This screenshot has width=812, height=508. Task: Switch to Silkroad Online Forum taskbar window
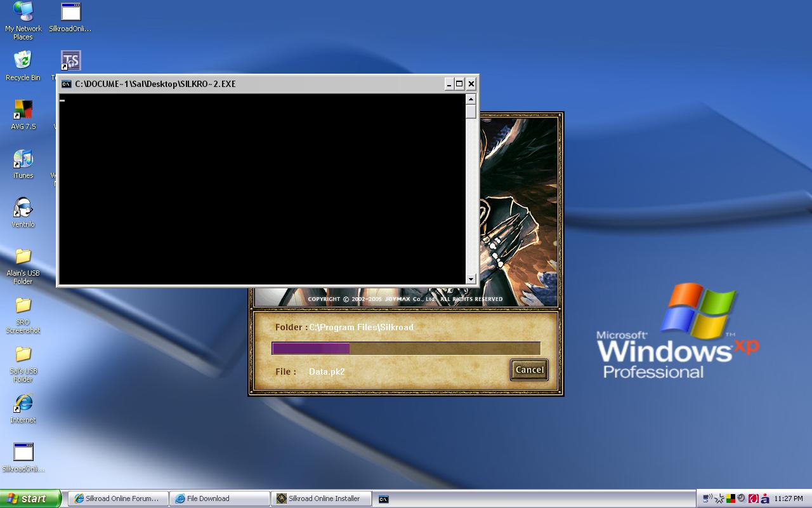118,498
